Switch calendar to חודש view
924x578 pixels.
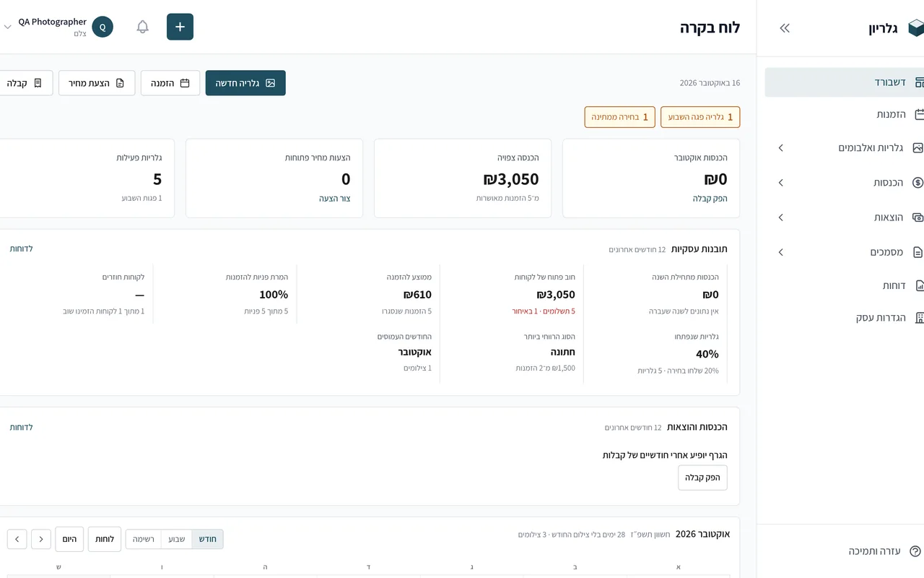(x=207, y=539)
